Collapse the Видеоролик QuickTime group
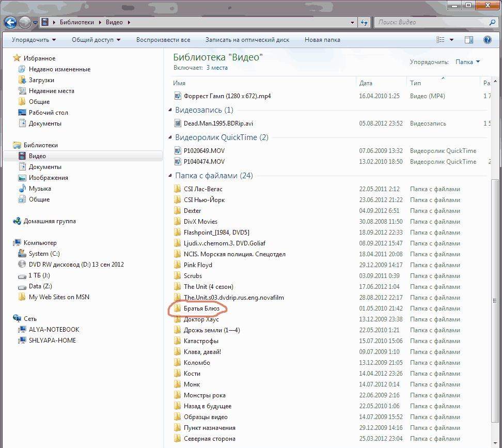 point(170,137)
